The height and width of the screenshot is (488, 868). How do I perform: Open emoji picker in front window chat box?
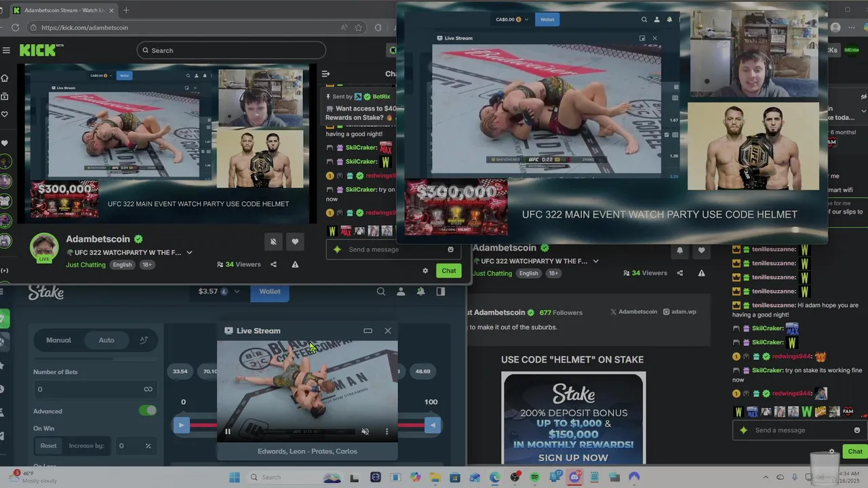coord(450,249)
